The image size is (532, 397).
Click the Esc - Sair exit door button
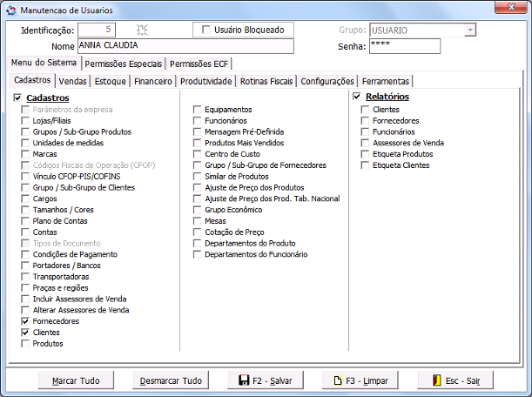click(x=455, y=380)
